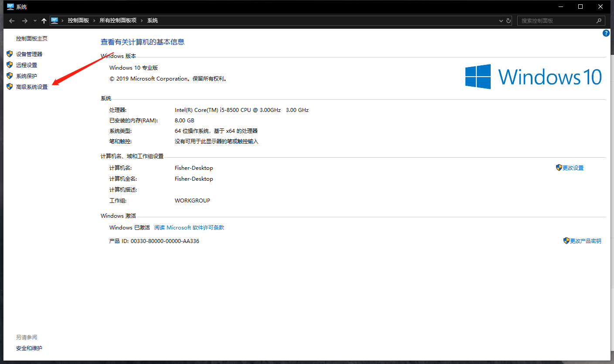
Task: Click shield icon next to 更改设置
Action: 559,168
